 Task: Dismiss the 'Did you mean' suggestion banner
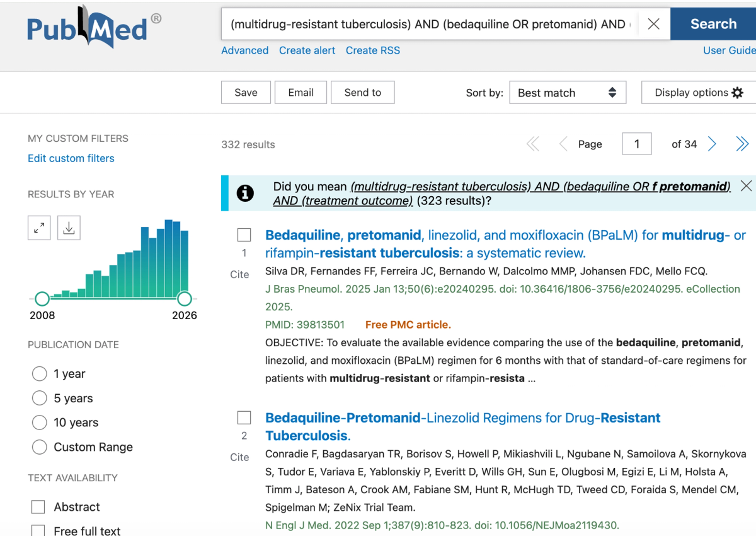[x=746, y=186]
